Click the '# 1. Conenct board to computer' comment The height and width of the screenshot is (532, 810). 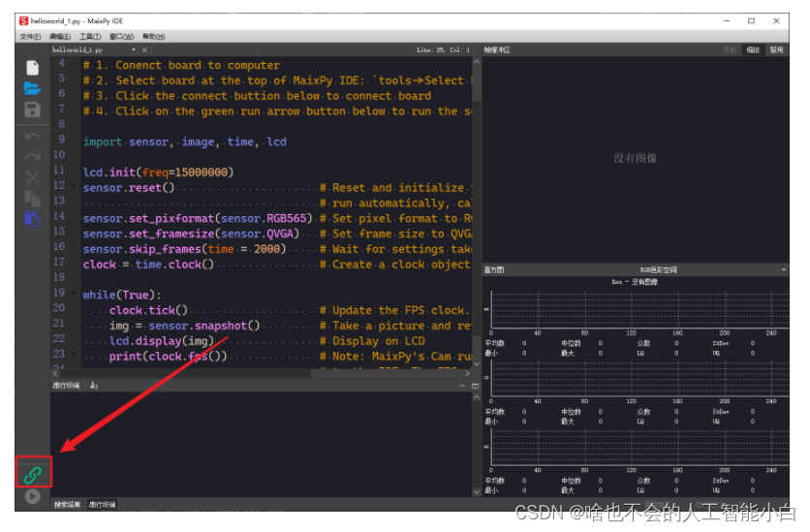(181, 66)
